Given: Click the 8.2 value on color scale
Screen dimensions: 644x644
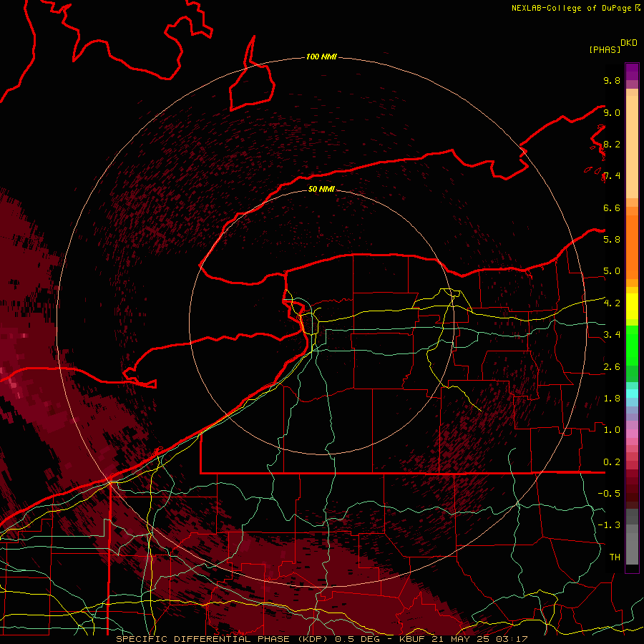Looking at the screenshot, I should coord(612,144).
